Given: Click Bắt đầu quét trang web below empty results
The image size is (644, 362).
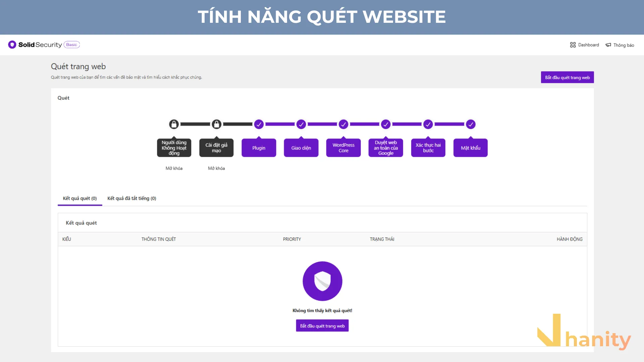Looking at the screenshot, I should pos(322,326).
